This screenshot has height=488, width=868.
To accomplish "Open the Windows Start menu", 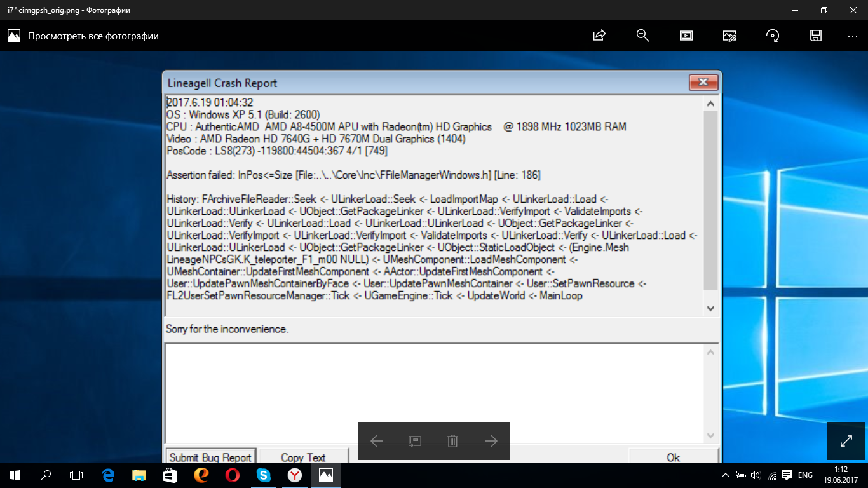I will tap(15, 475).
